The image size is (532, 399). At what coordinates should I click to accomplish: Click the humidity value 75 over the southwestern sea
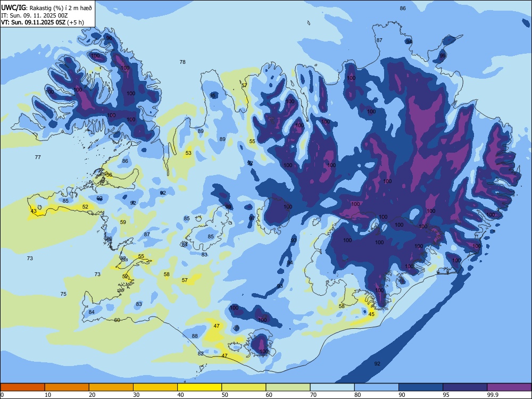pyautogui.click(x=63, y=294)
